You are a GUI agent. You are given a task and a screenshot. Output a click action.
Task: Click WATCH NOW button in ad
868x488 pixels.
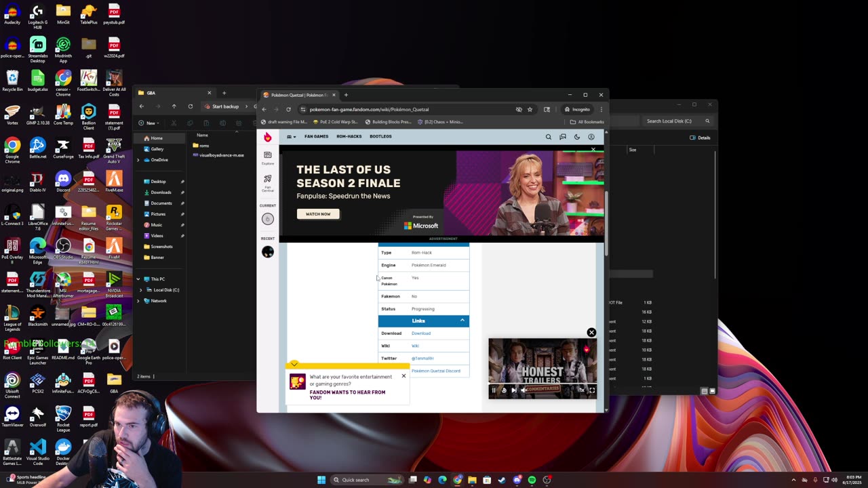tap(318, 214)
